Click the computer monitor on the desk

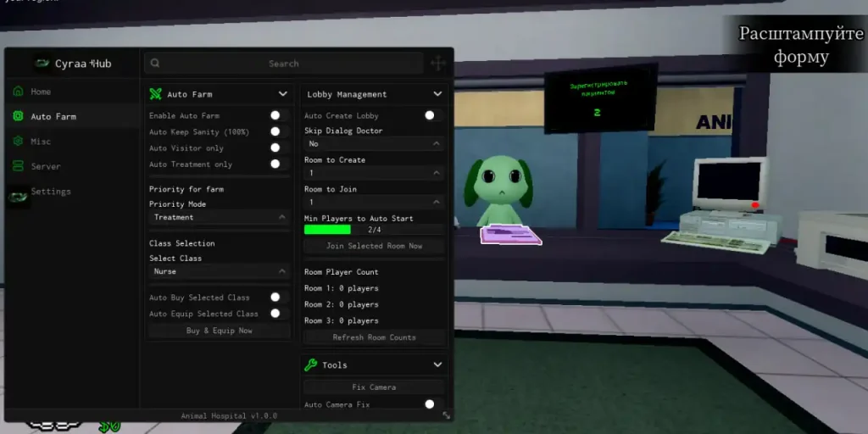point(730,184)
